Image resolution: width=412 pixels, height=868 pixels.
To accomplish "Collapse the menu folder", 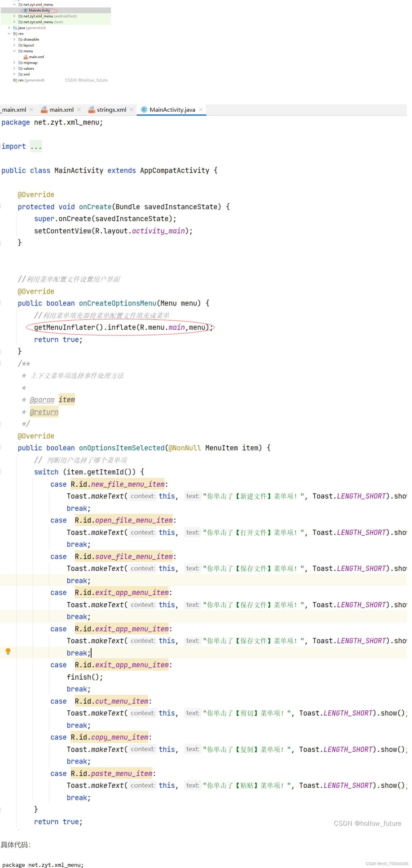I will tap(15, 51).
